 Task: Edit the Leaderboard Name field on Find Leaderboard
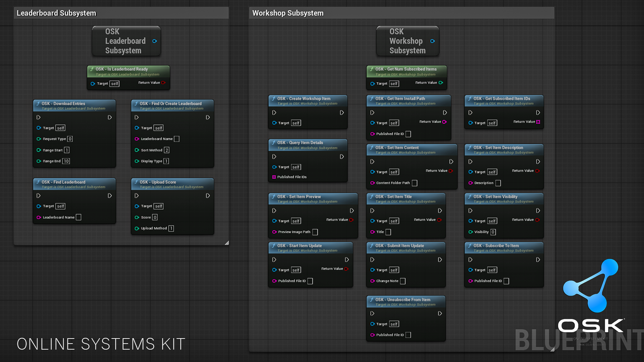click(78, 217)
